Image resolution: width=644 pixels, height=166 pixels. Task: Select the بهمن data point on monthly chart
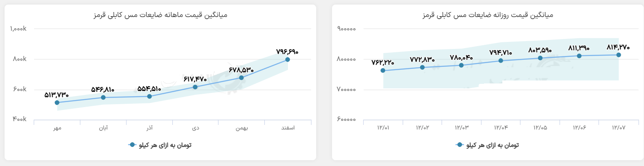pyautogui.click(x=241, y=78)
